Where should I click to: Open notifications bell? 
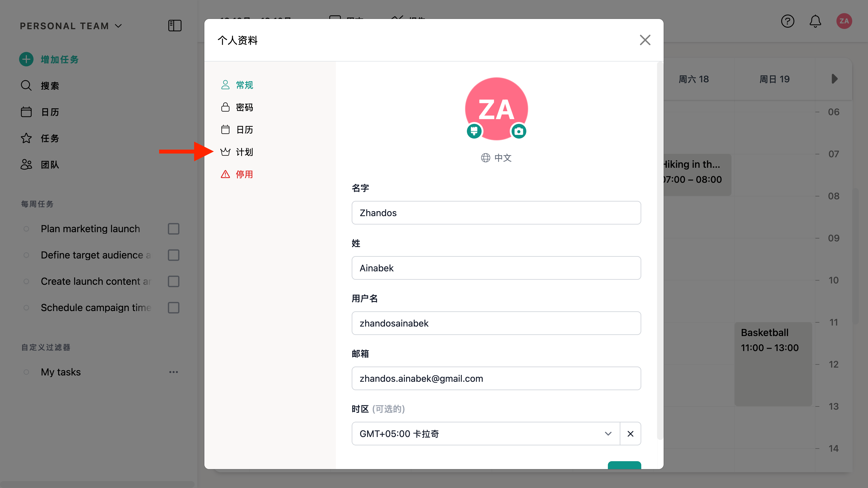point(815,21)
